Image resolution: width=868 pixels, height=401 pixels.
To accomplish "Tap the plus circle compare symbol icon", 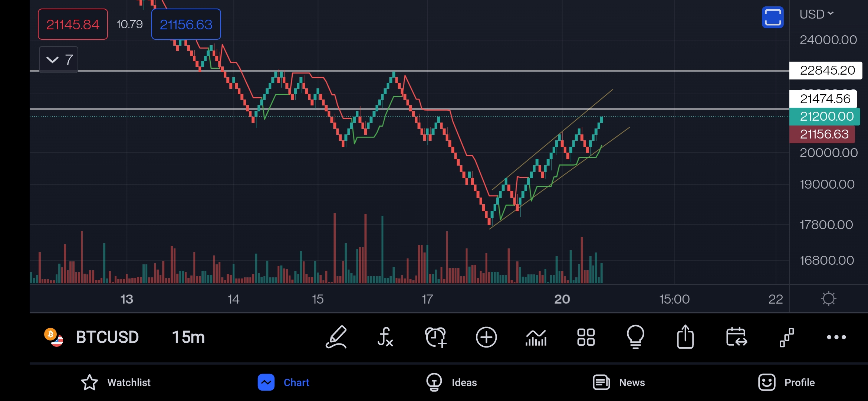I will [486, 337].
